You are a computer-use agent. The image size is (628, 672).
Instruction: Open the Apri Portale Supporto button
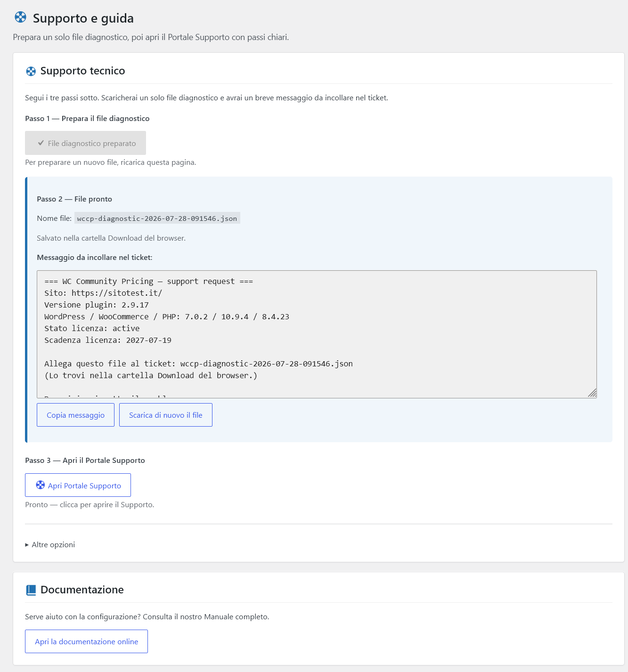(x=78, y=485)
